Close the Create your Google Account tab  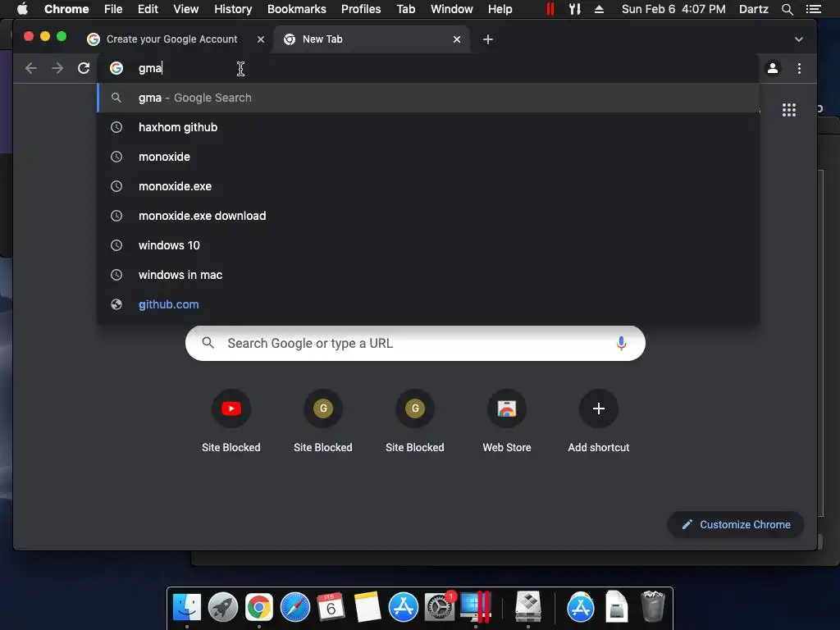point(260,39)
